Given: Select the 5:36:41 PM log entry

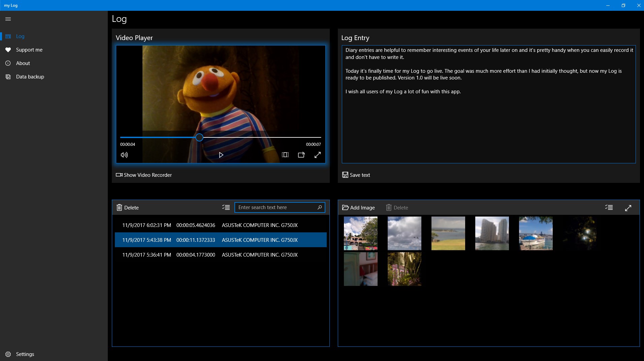Looking at the screenshot, I should coord(221,255).
